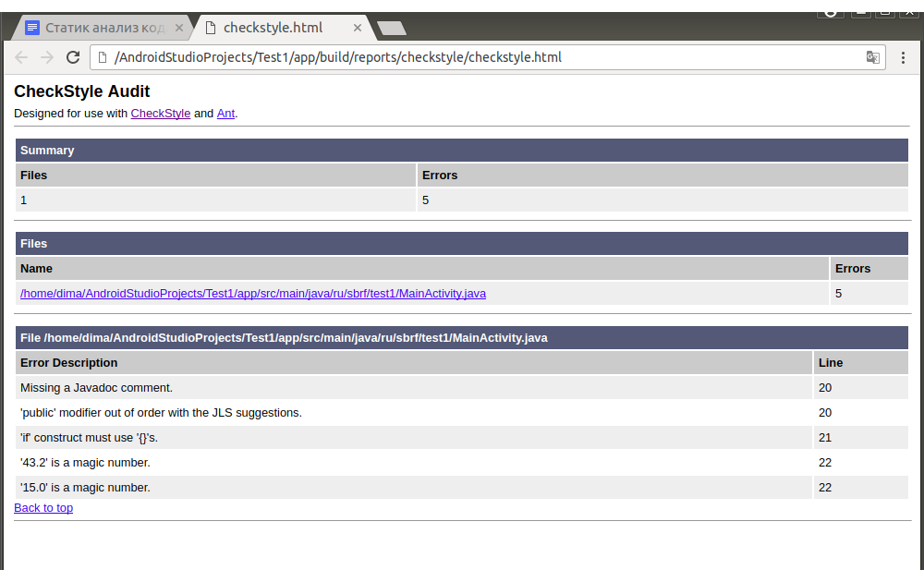924x582 pixels.
Task: Click the Summary errors value 5
Action: pyautogui.click(x=663, y=200)
